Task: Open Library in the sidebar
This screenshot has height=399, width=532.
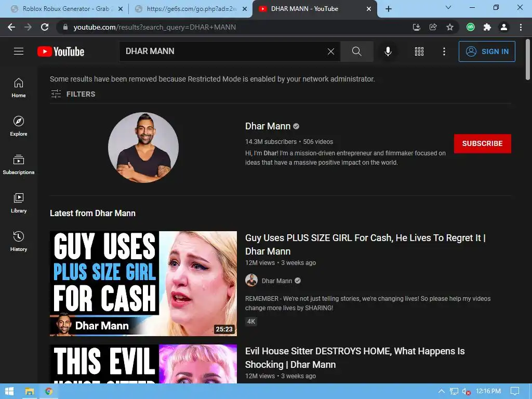Action: click(19, 203)
